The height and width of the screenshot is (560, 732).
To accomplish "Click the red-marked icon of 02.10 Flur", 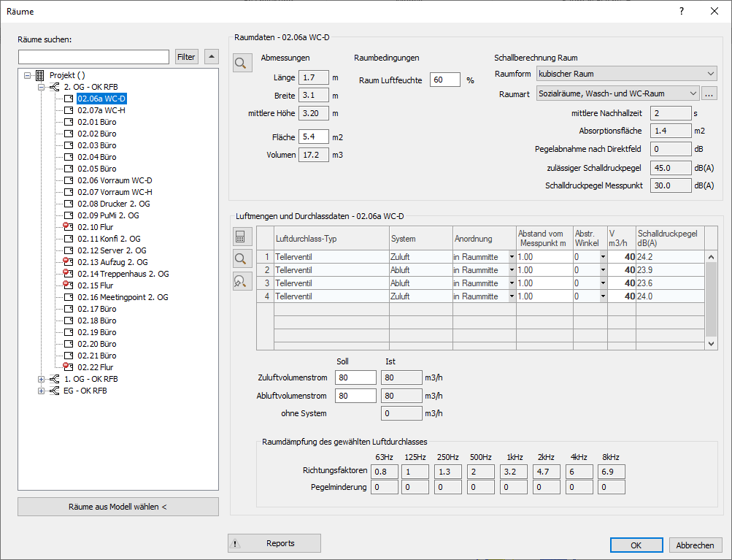I will 68,226.
